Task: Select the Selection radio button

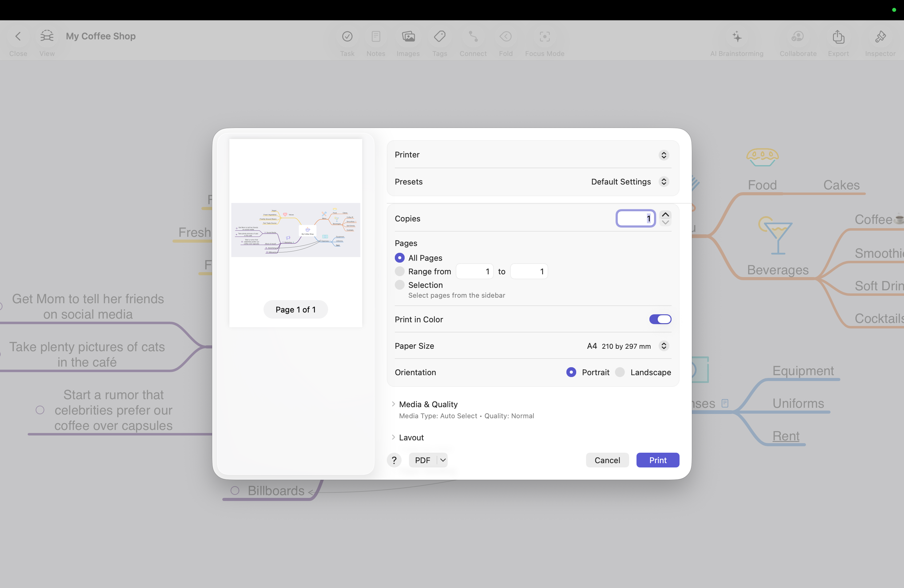Action: 400,284
